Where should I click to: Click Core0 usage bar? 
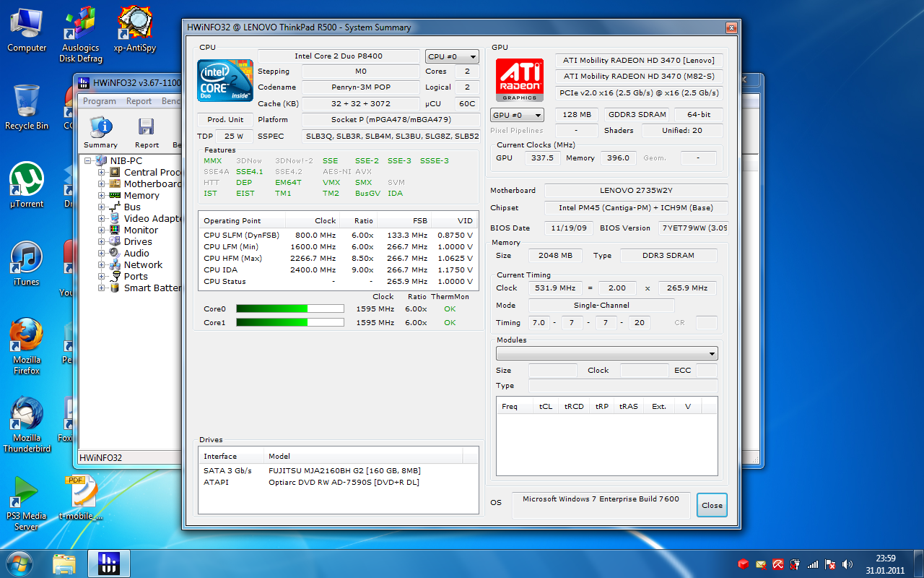290,309
